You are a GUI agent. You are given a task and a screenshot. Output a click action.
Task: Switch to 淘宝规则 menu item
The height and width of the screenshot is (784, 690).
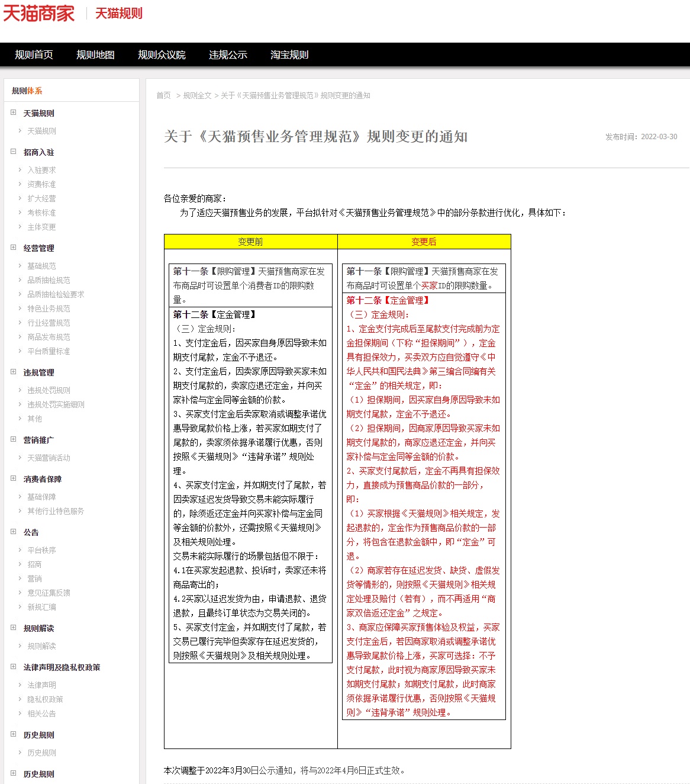(289, 54)
